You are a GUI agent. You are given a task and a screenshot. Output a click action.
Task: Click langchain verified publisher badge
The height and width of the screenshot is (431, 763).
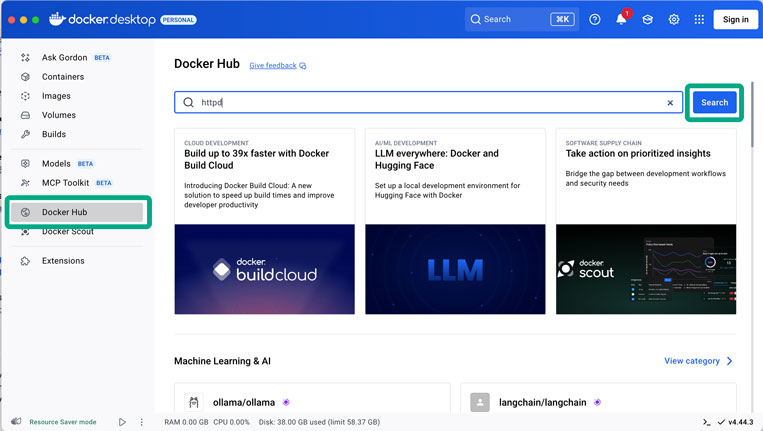597,402
